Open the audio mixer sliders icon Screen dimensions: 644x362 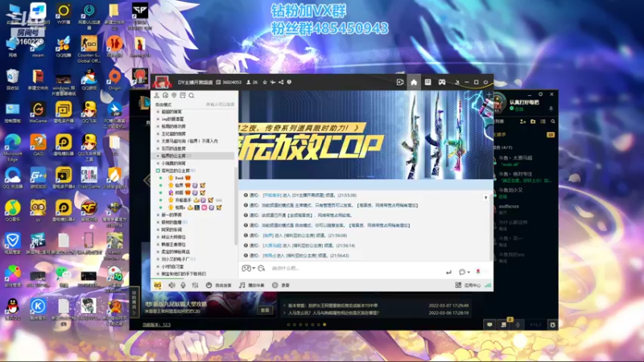pos(195,285)
